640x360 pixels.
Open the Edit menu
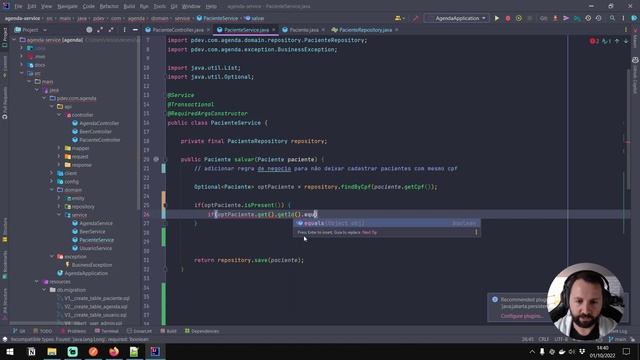click(32, 6)
